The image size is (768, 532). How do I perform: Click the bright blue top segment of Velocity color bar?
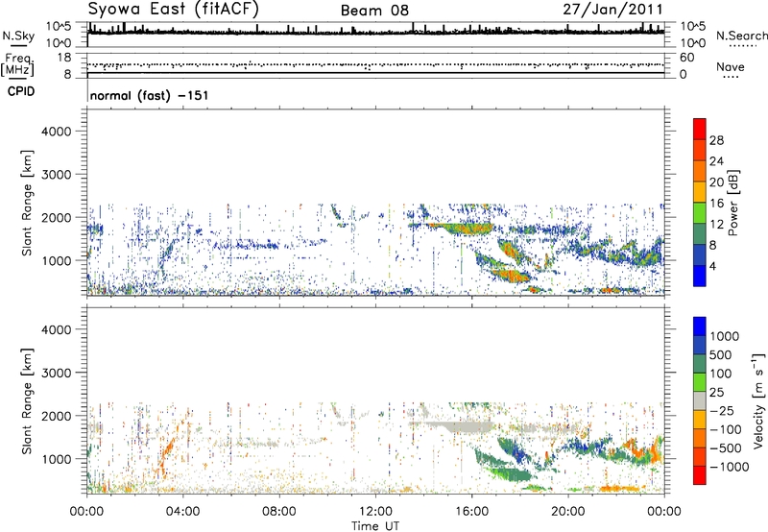coord(700,326)
